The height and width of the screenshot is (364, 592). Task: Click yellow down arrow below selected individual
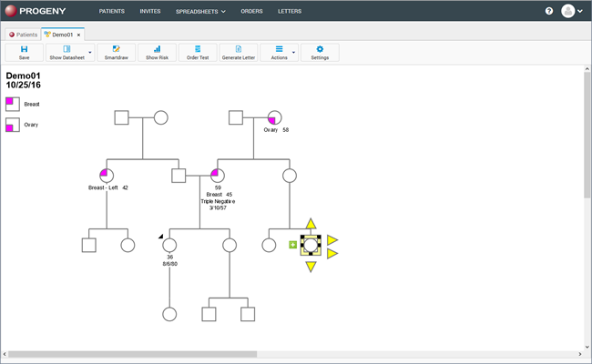coord(311,267)
